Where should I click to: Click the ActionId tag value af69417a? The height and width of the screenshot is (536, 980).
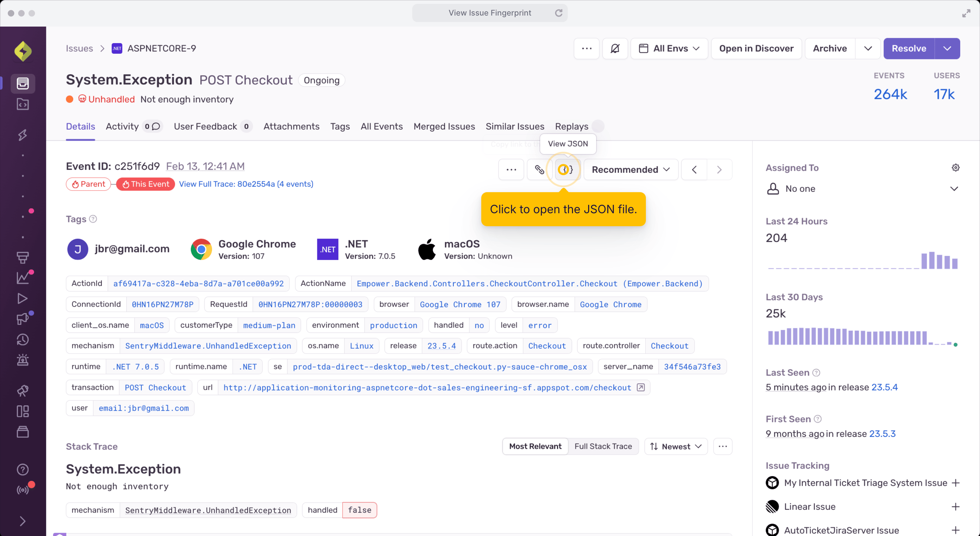[198, 284]
